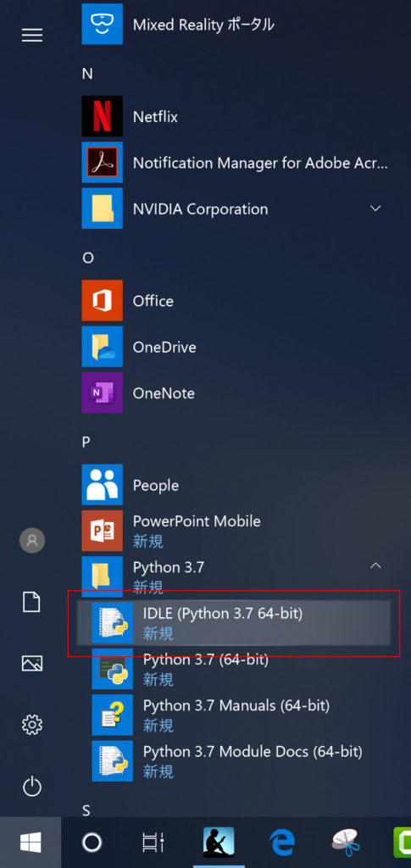
Task: Open Python 3.7 Module Docs (64-bit)
Action: 233,760
